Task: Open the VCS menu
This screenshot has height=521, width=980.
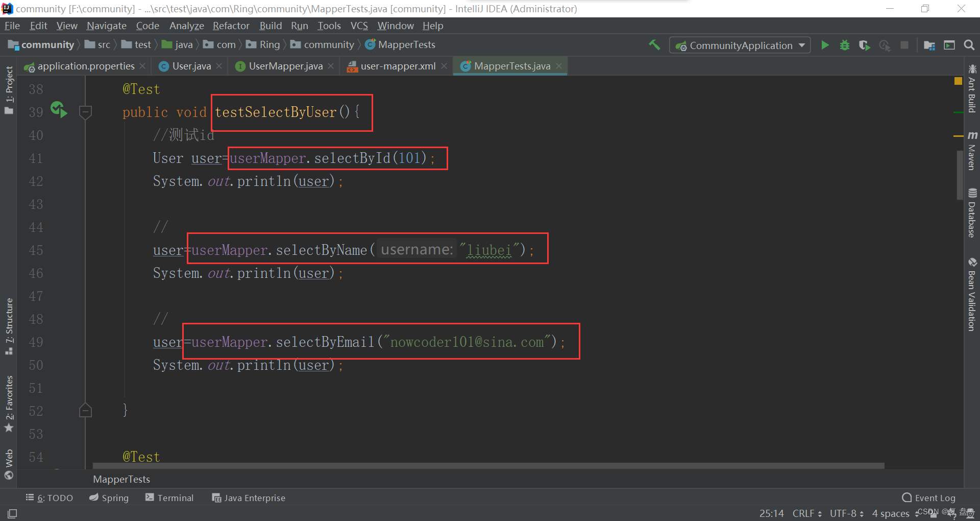Action: 359,26
